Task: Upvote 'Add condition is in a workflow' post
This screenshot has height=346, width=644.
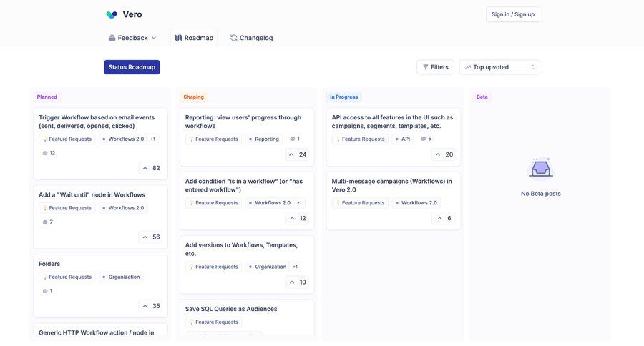Action: 298,218
